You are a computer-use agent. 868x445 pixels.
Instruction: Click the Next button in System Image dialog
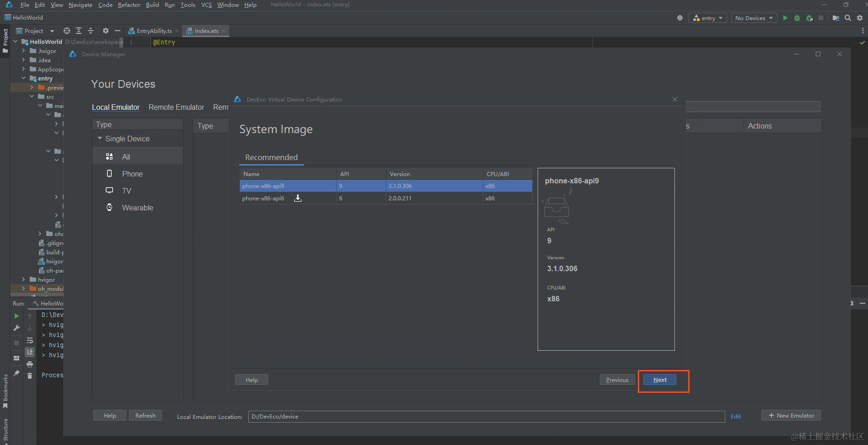point(659,380)
